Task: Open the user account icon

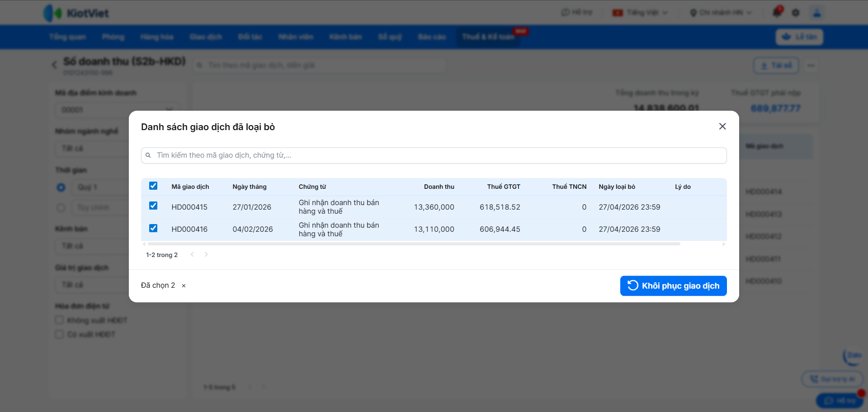Action: point(817,13)
